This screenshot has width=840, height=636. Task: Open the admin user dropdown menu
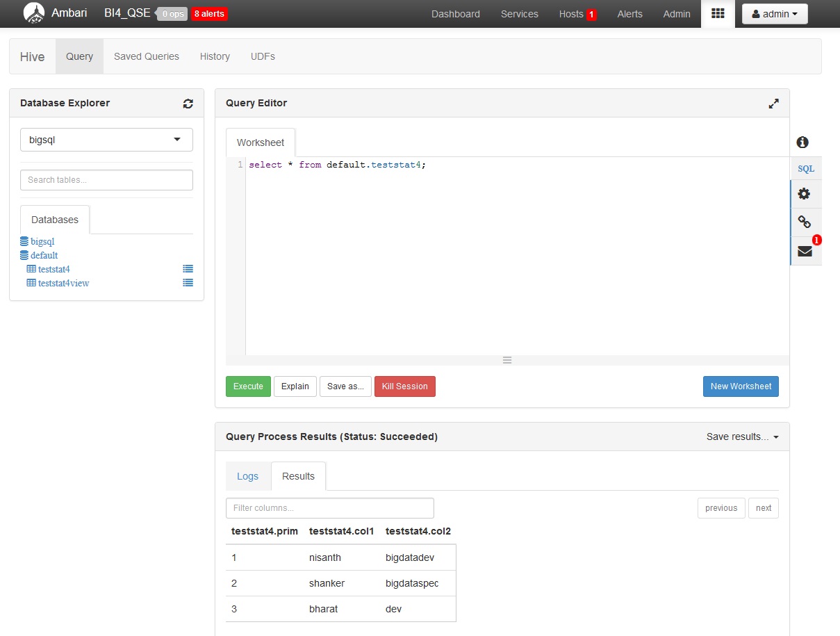(x=773, y=13)
